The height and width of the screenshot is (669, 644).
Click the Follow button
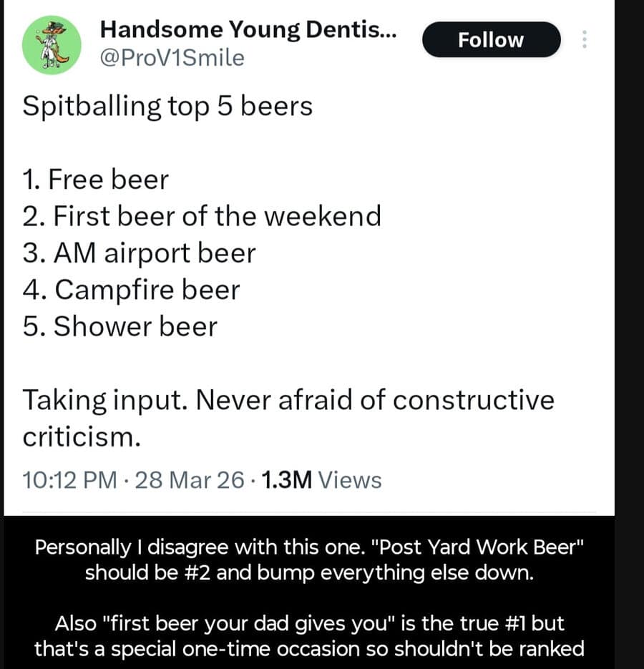pyautogui.click(x=491, y=40)
